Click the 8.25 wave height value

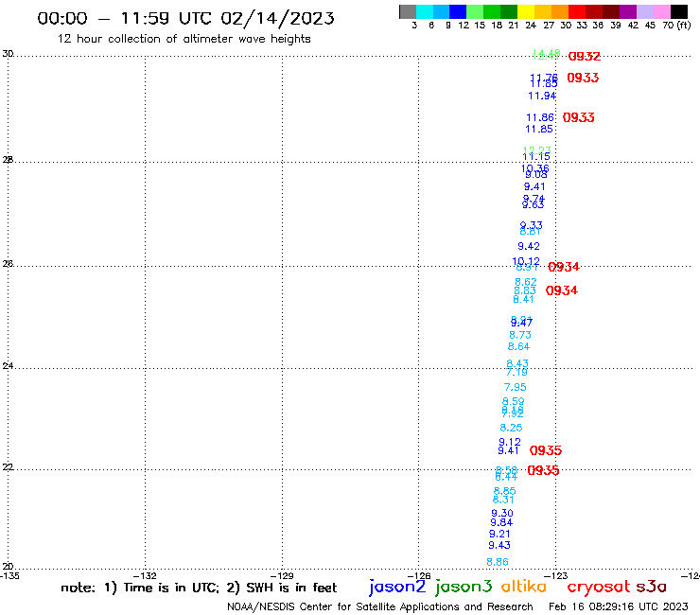point(511,428)
